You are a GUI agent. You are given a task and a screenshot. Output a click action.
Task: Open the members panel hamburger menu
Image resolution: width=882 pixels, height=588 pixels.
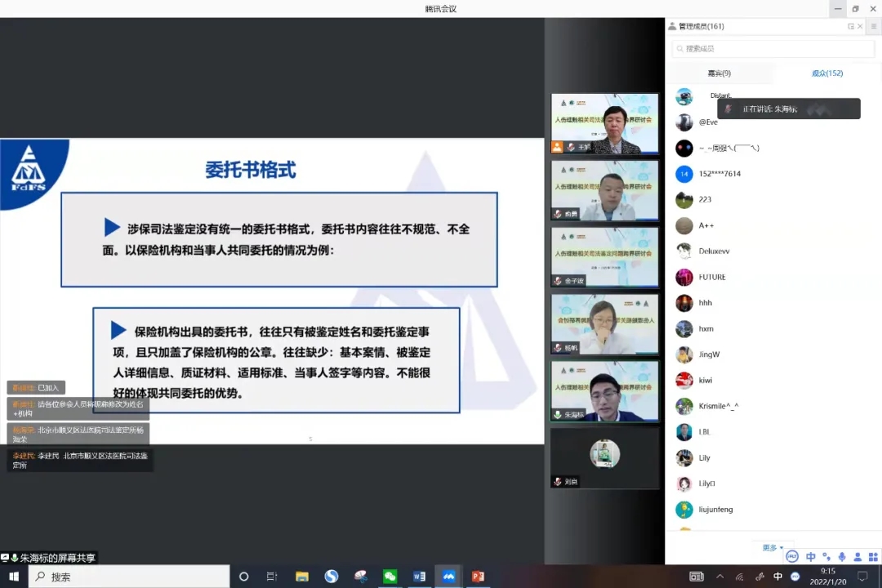click(x=874, y=26)
